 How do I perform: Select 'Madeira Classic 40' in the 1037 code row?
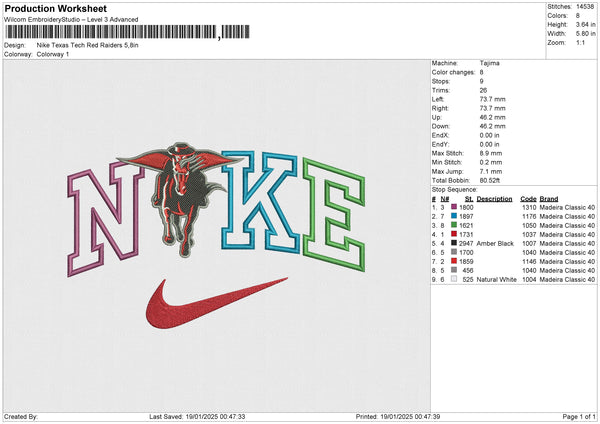tap(567, 235)
